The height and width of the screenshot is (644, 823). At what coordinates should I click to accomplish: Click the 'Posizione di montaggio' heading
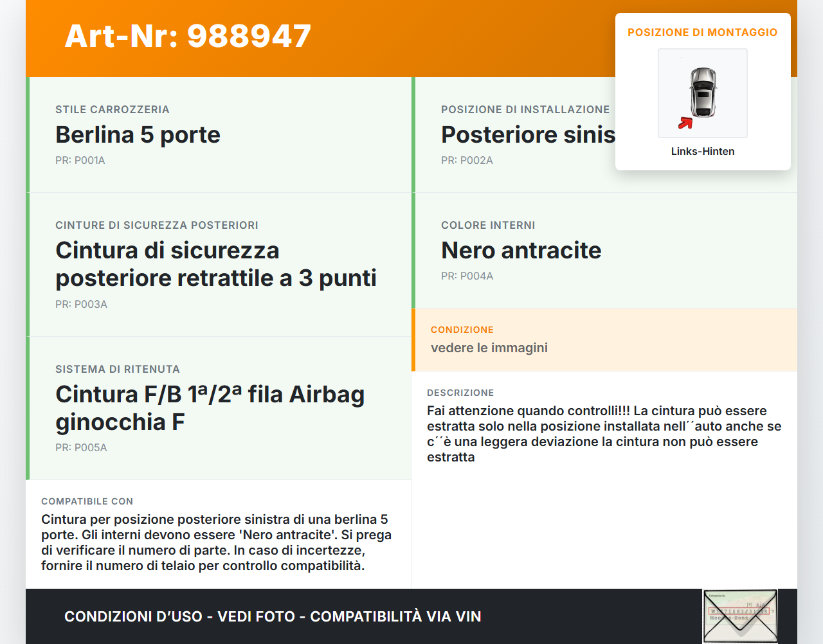point(702,32)
